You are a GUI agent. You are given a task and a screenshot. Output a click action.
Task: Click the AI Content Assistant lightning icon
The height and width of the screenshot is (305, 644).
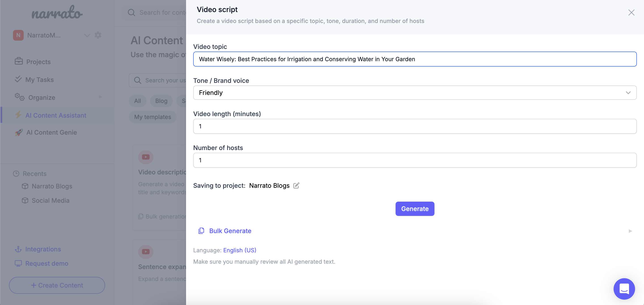coord(18,115)
